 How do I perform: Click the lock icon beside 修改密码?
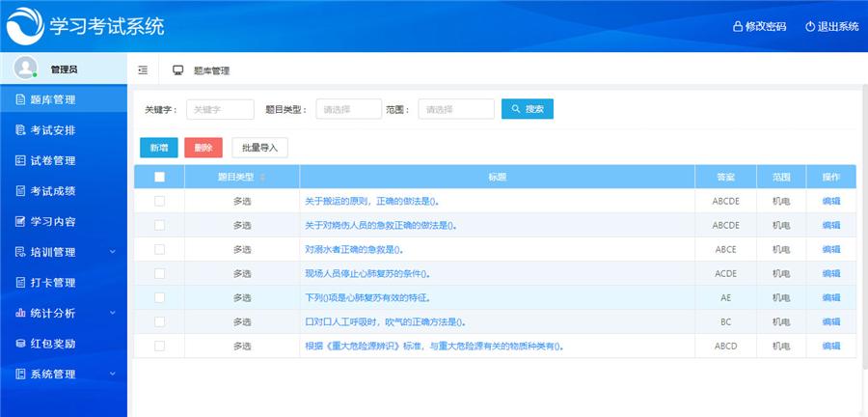[738, 26]
